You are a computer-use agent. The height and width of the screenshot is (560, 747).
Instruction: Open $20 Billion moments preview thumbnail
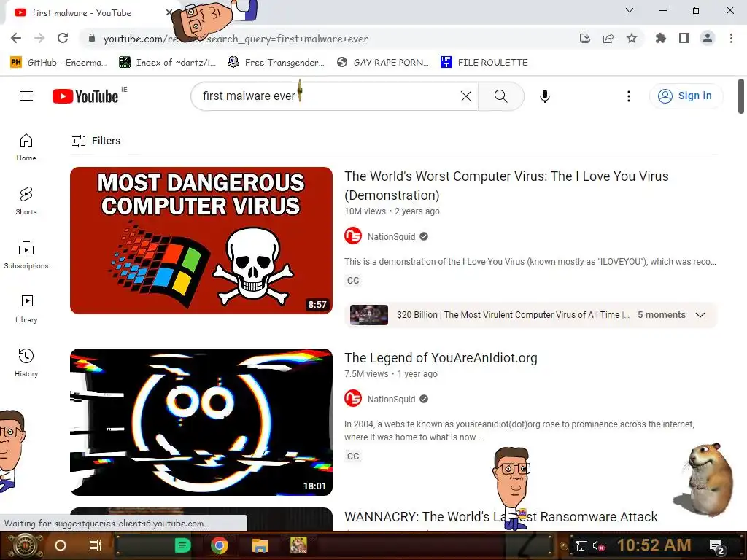[x=368, y=315]
